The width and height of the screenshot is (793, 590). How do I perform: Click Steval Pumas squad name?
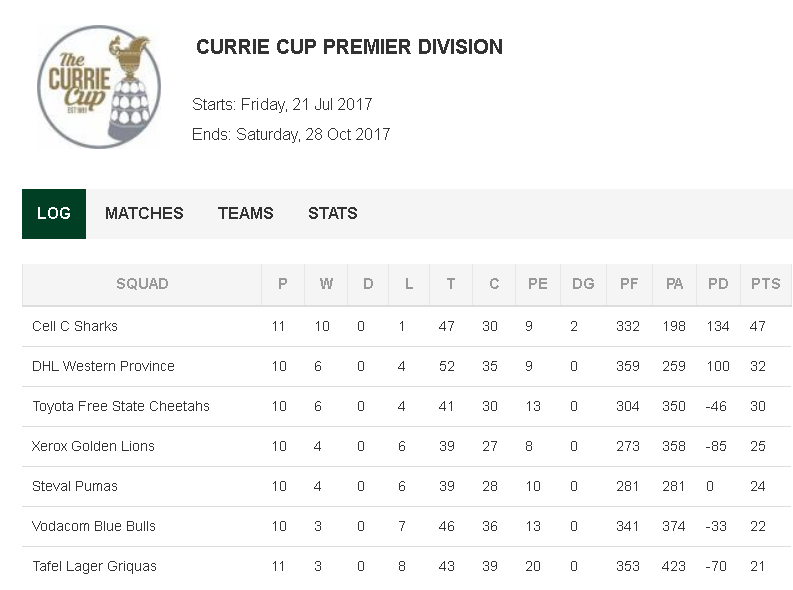75,486
